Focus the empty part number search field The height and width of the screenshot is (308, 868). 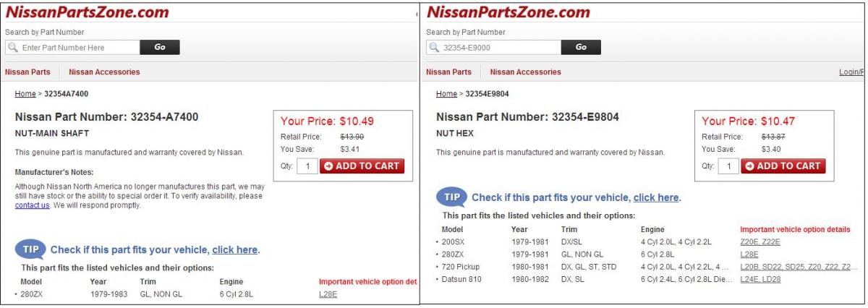coord(72,48)
